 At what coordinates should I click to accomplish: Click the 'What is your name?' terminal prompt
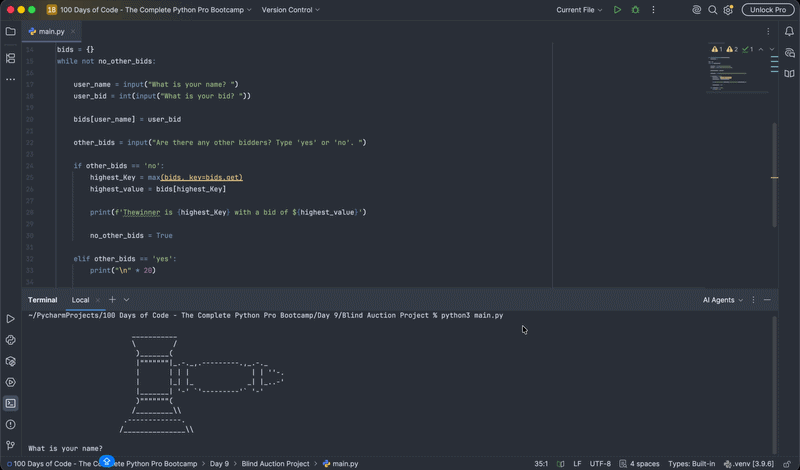pyautogui.click(x=65, y=449)
